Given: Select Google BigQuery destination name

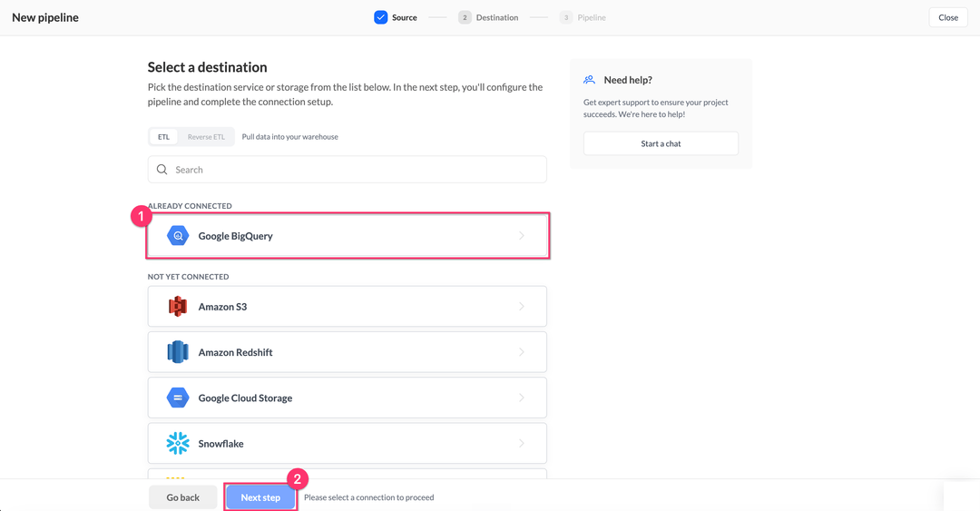Looking at the screenshot, I should tap(236, 236).
